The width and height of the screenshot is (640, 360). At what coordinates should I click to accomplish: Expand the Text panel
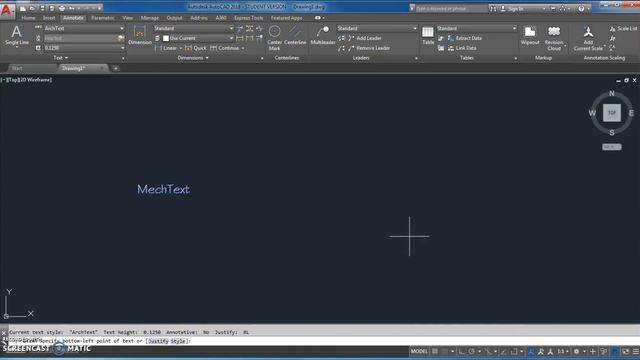point(60,58)
